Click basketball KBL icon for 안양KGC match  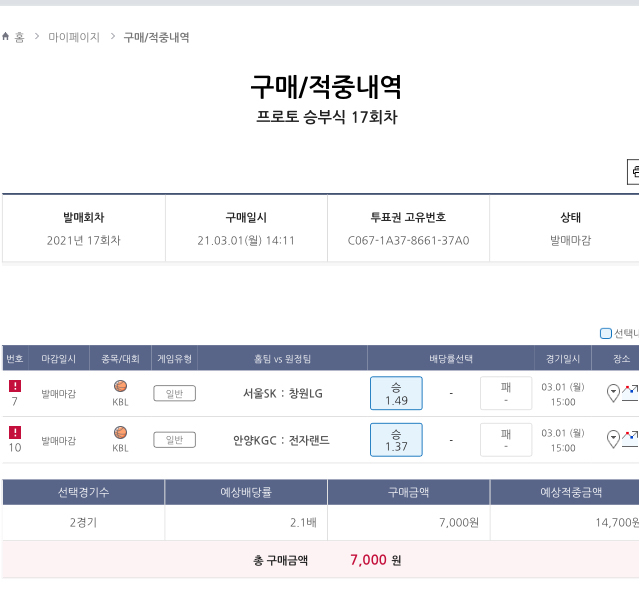120,432
